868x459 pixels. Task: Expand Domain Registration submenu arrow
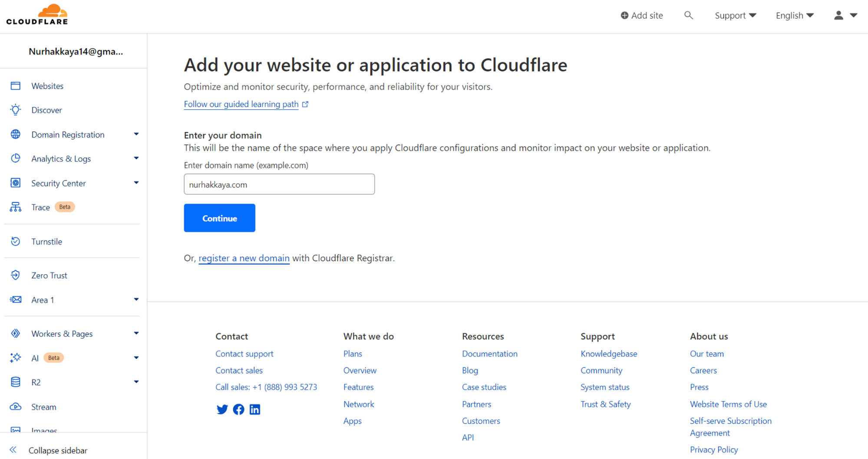click(136, 134)
